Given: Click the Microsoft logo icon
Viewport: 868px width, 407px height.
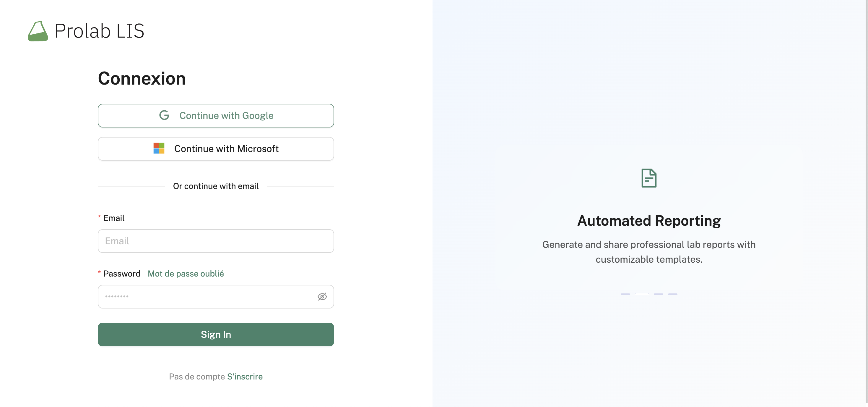Looking at the screenshot, I should pos(159,148).
